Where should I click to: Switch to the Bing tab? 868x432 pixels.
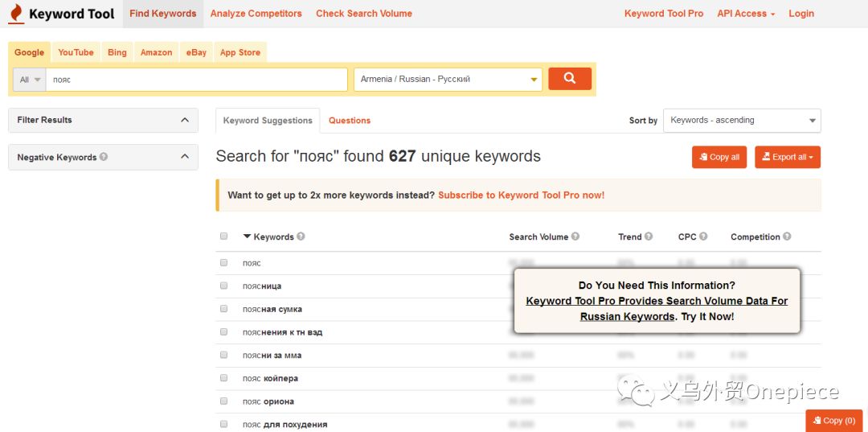[117, 52]
